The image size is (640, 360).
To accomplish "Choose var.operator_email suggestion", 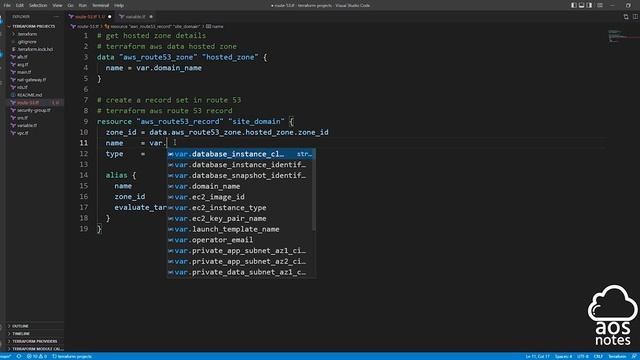I will 240,240.
